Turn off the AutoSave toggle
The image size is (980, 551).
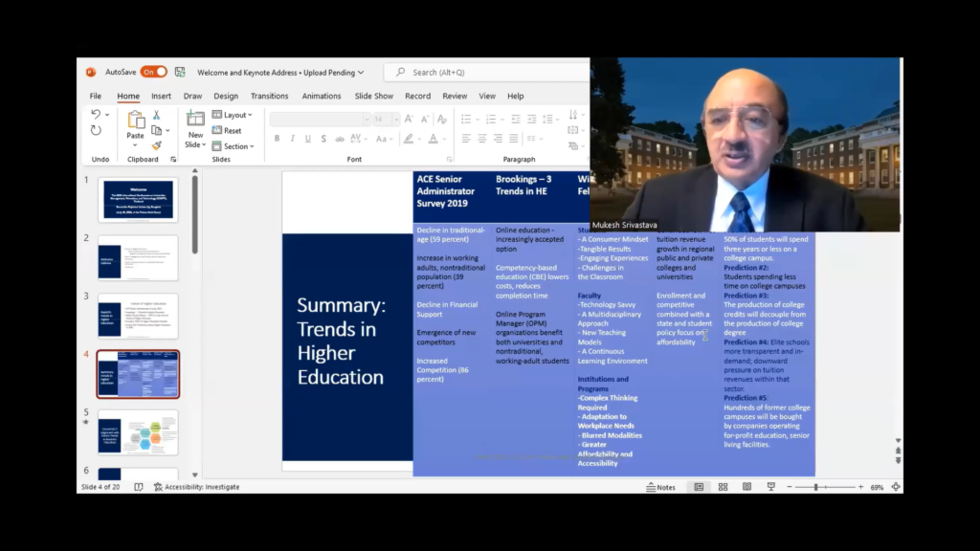click(x=153, y=72)
